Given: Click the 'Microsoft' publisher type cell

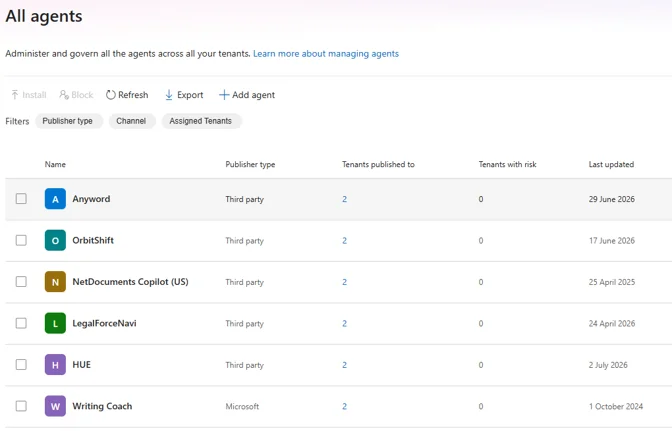Looking at the screenshot, I should (x=242, y=407).
